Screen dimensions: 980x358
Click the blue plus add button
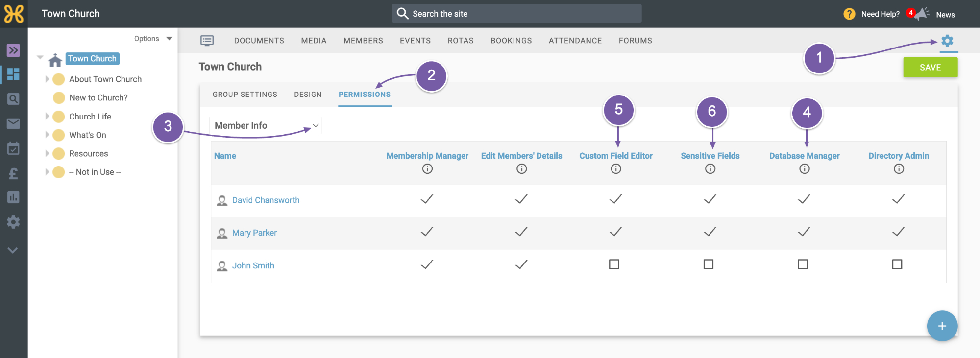pyautogui.click(x=942, y=326)
